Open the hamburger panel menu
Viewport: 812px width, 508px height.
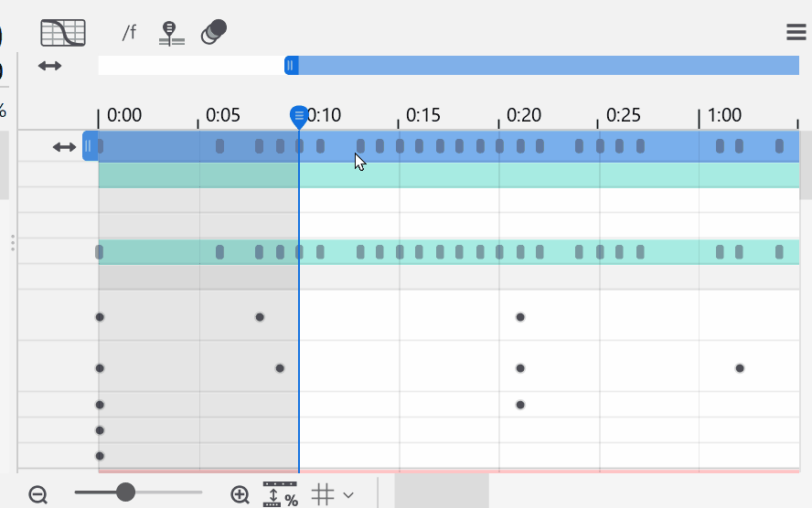pos(796,33)
